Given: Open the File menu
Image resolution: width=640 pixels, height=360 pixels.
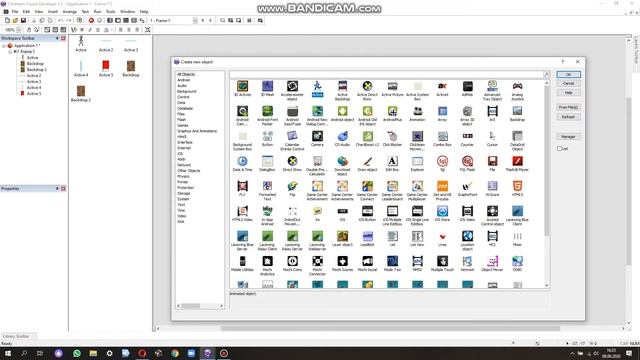Looking at the screenshot, I should point(15,12).
